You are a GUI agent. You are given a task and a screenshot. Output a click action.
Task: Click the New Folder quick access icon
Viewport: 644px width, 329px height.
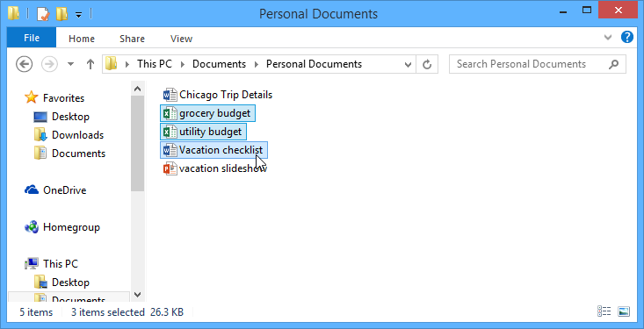(x=62, y=14)
